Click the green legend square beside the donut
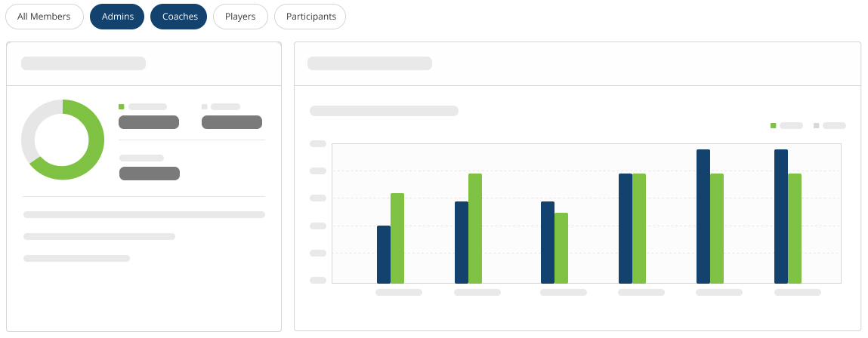868x338 pixels. [121, 107]
